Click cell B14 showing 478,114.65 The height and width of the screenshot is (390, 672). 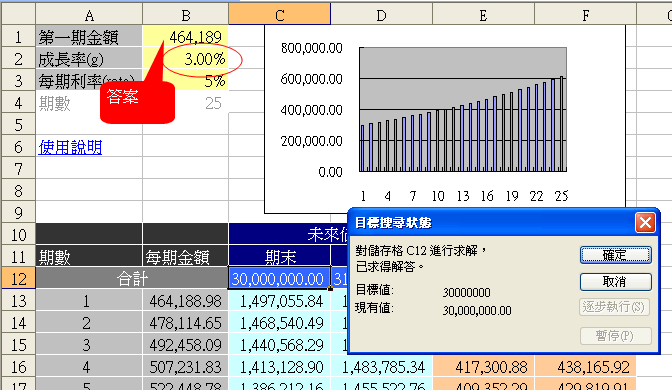[x=186, y=323]
